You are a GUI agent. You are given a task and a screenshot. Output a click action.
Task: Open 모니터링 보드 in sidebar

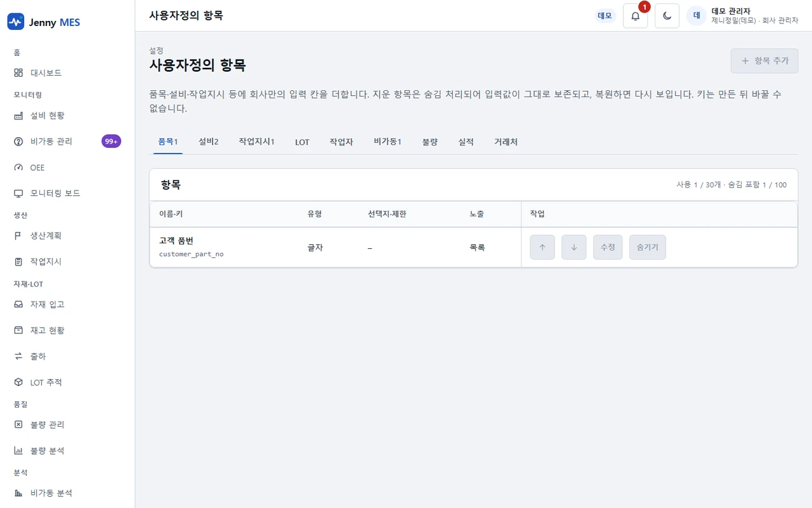click(67, 193)
